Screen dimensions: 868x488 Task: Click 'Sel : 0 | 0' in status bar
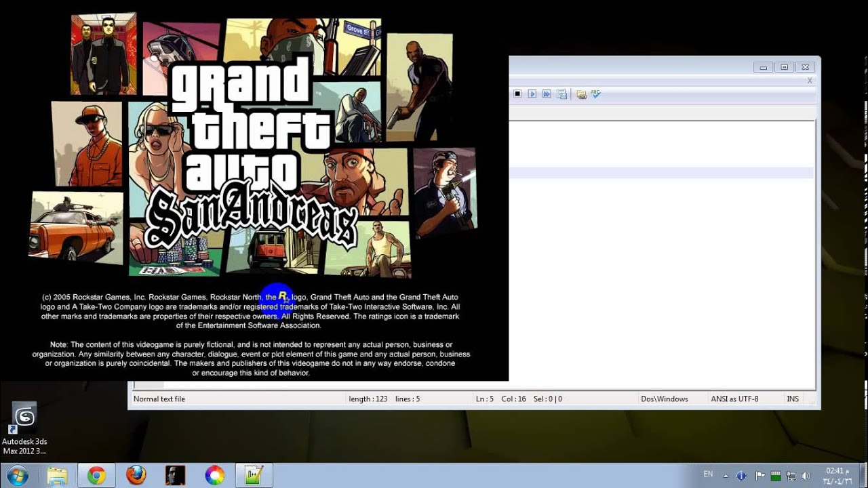[548, 399]
